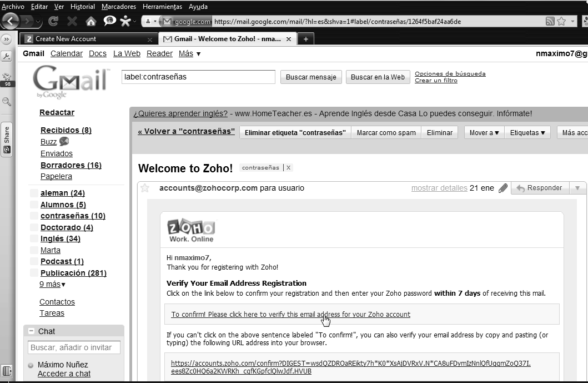Click the magnifier icon in left sidebar
The image size is (588, 383).
coord(7,102)
